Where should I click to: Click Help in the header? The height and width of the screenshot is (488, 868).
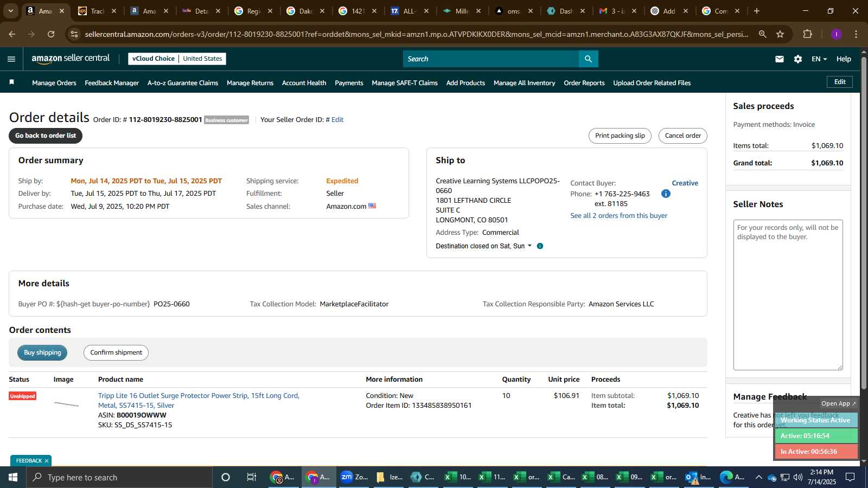click(844, 59)
